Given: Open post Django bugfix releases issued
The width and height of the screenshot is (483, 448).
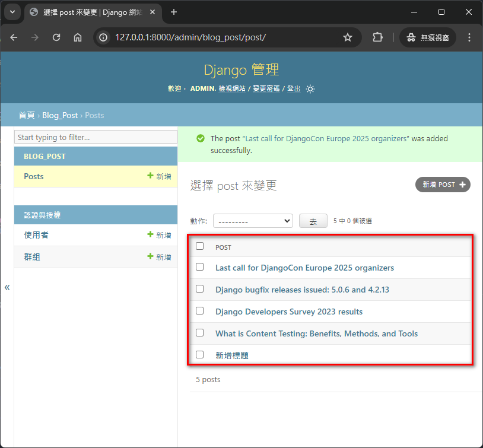Looking at the screenshot, I should 302,290.
